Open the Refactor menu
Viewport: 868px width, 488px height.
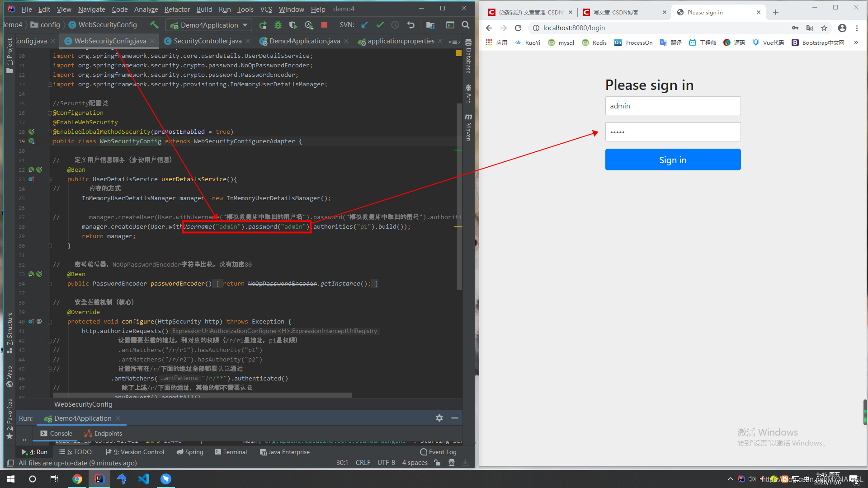177,9
